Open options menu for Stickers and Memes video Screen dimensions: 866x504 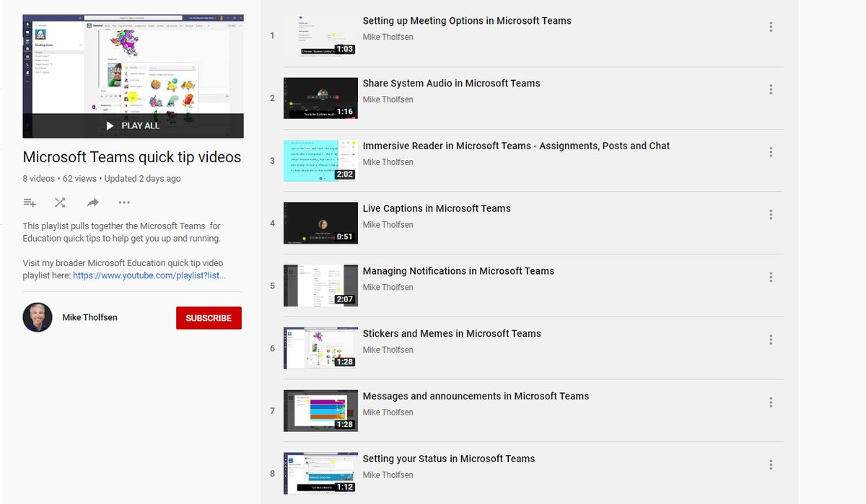pos(771,340)
